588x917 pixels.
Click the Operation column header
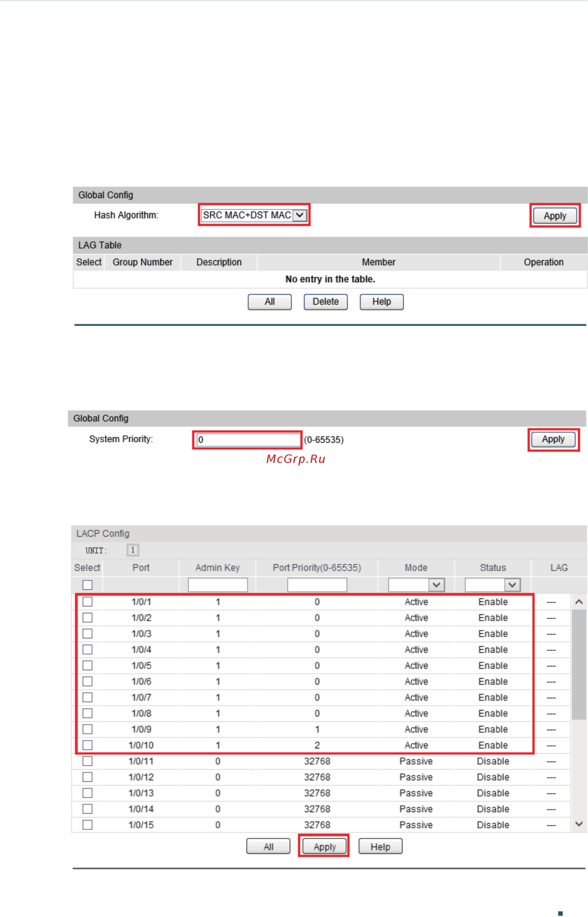pyautogui.click(x=543, y=262)
